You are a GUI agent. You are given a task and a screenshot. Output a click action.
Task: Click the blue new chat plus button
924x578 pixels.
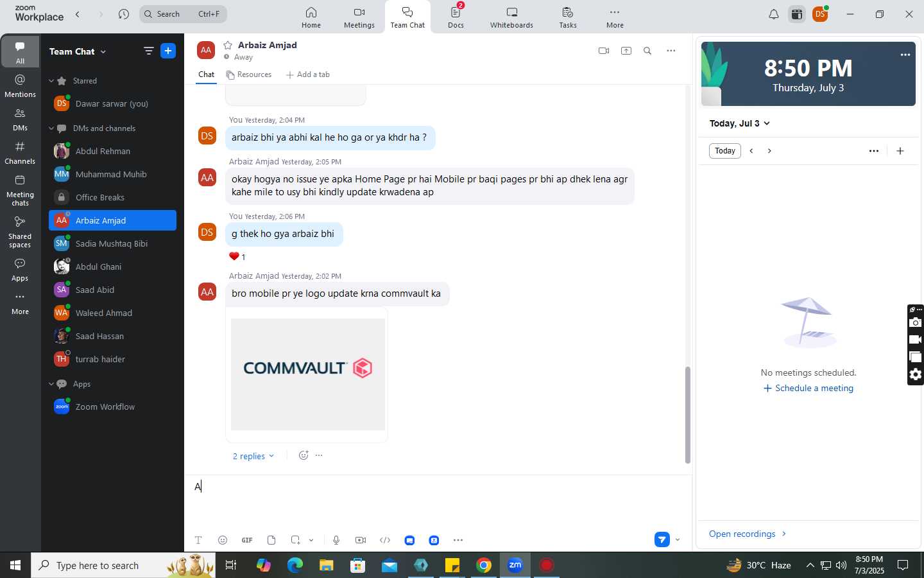(168, 51)
